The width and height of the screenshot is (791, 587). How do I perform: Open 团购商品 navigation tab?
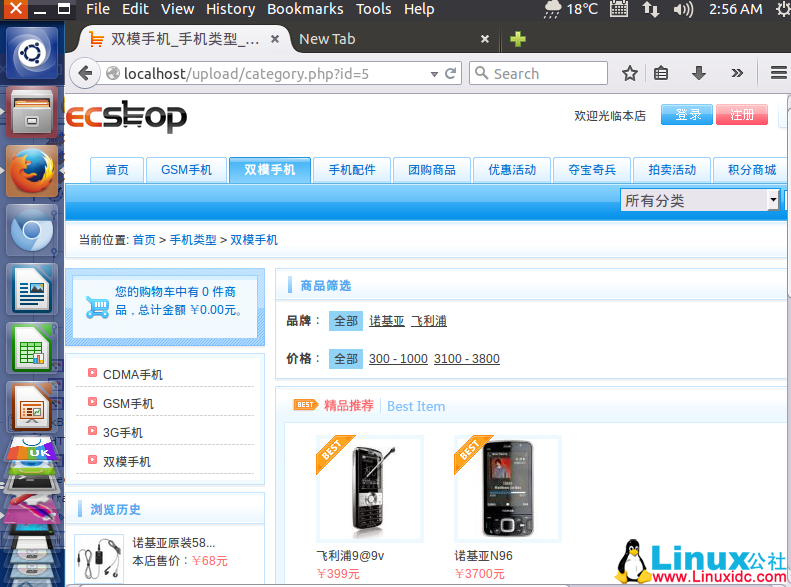point(432,170)
